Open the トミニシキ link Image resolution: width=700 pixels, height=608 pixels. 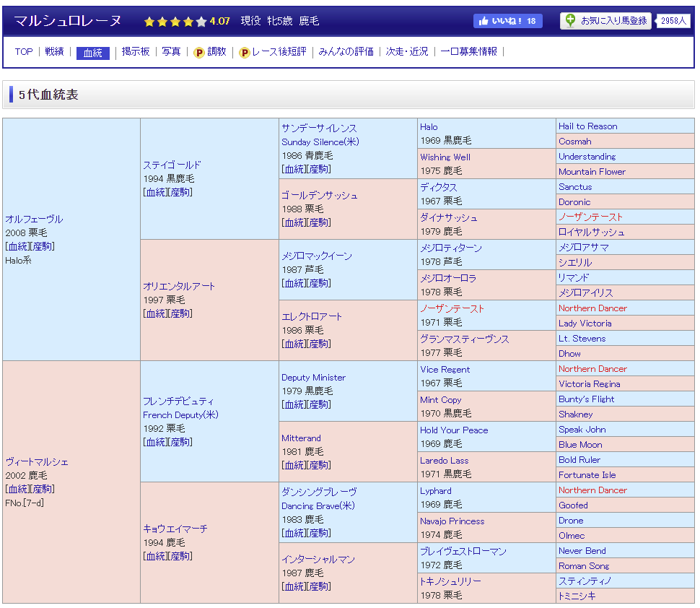tap(577, 596)
